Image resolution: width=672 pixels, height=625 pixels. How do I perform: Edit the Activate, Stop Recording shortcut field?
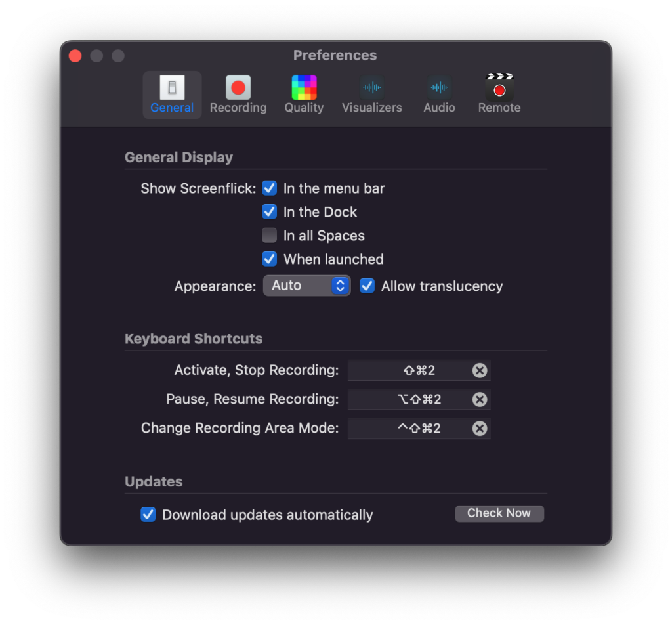(419, 370)
